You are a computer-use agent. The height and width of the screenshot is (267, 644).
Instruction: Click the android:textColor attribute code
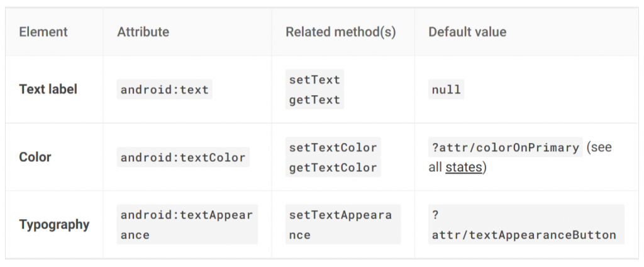pos(182,157)
